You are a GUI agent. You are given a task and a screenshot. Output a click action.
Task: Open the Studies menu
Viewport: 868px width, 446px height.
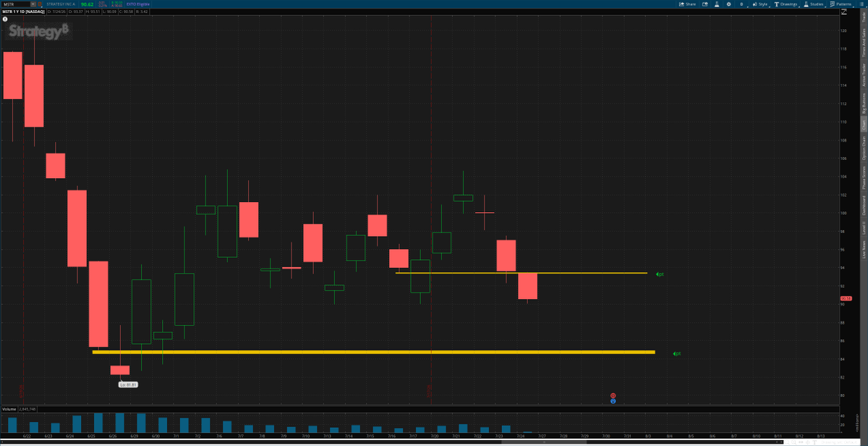pyautogui.click(x=814, y=4)
